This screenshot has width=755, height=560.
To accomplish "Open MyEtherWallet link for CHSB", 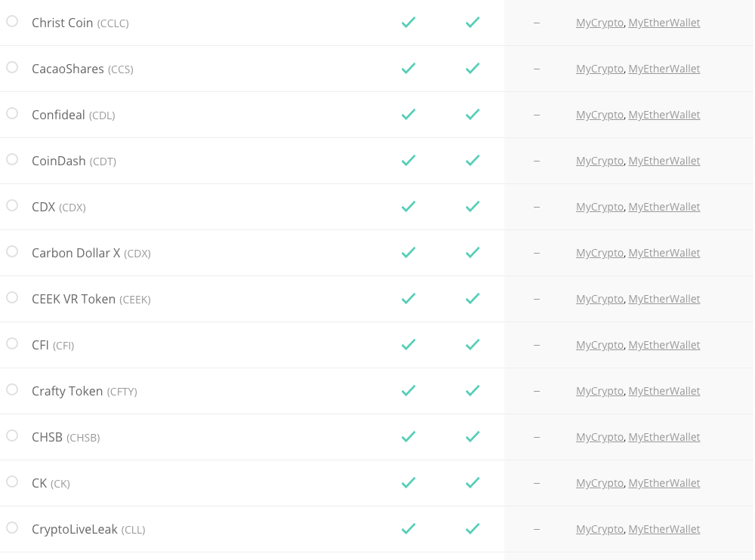I will (x=664, y=437).
